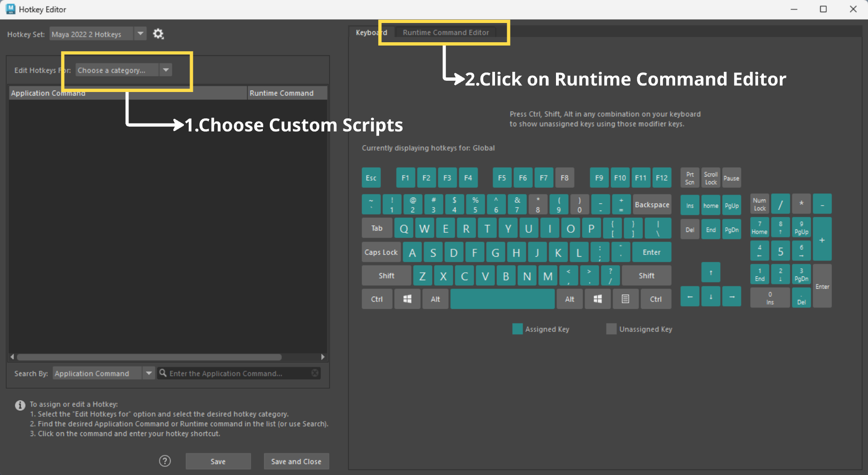Viewport: 868px width, 475px height.
Task: Click the up arrow key
Action: (x=711, y=272)
